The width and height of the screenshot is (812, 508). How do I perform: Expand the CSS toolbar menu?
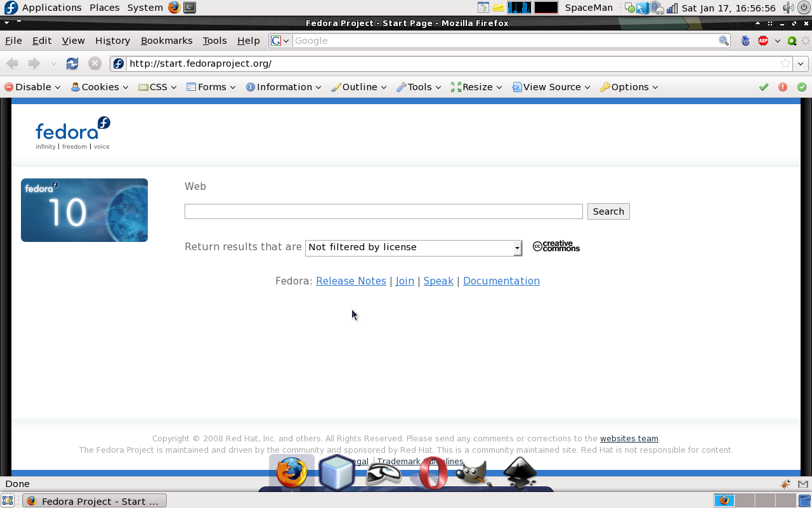click(158, 87)
